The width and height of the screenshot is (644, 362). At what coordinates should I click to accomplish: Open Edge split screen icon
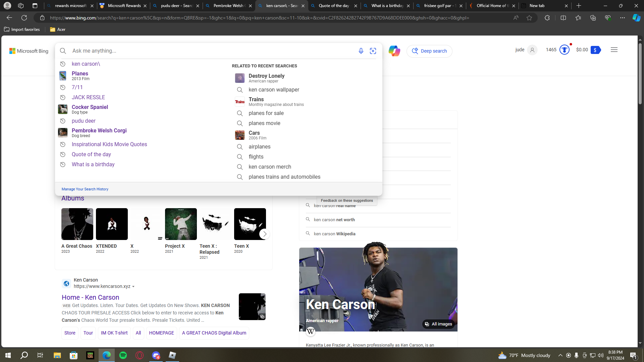coord(563,18)
